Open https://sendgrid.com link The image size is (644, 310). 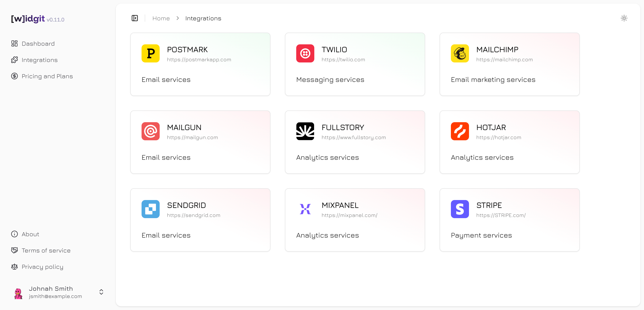194,215
